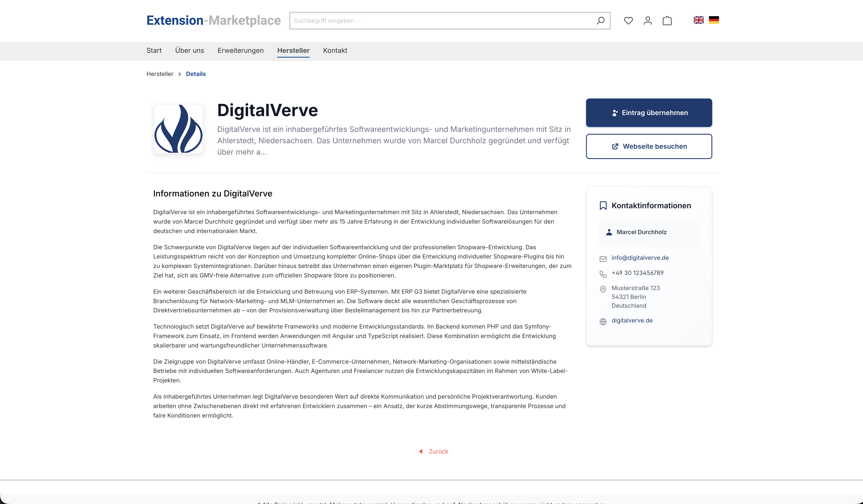Open the Erweiterungen navigation item
This screenshot has height=504, width=863.
[x=240, y=51]
